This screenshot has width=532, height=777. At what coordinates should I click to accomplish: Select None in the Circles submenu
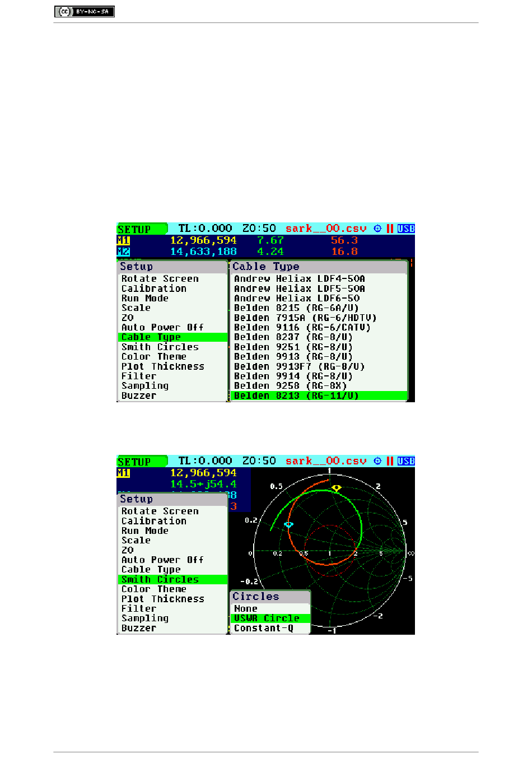pyautogui.click(x=270, y=608)
